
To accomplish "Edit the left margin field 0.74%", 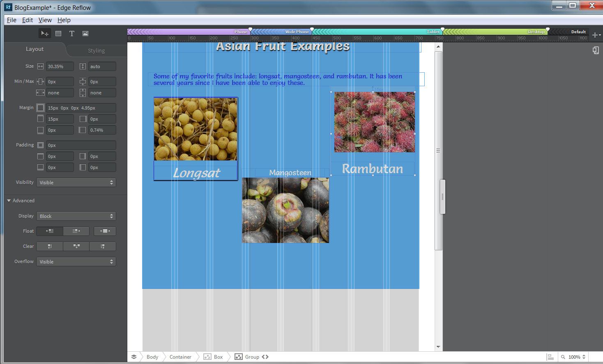I will [x=102, y=130].
